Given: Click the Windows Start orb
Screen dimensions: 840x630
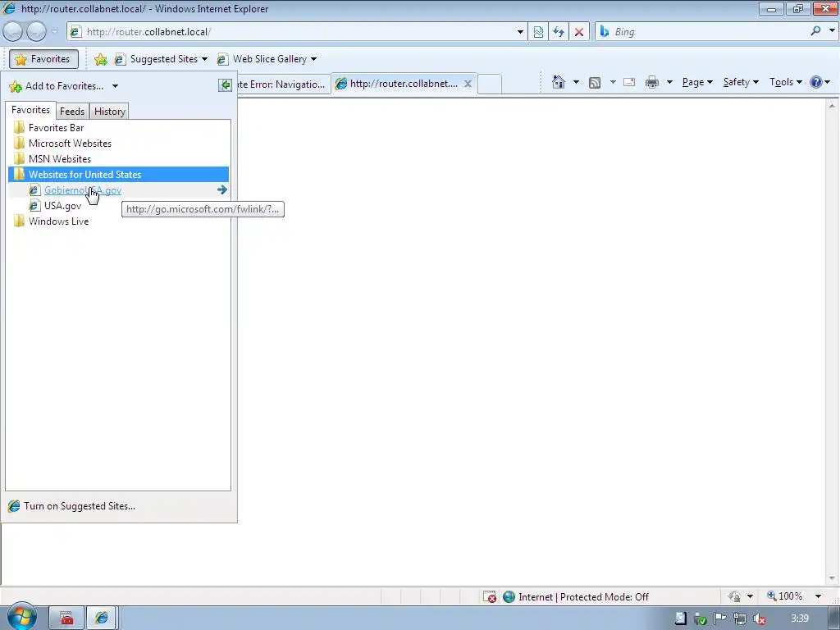Looking at the screenshot, I should click(22, 617).
